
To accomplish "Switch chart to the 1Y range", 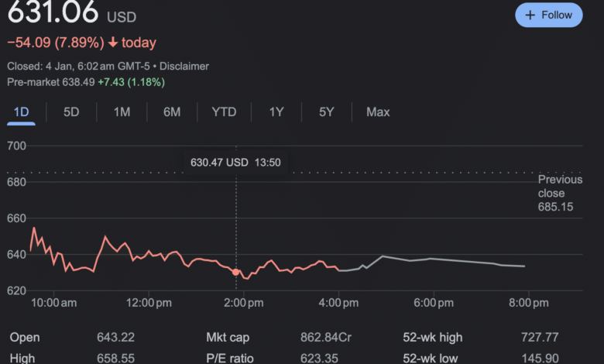I will (276, 112).
